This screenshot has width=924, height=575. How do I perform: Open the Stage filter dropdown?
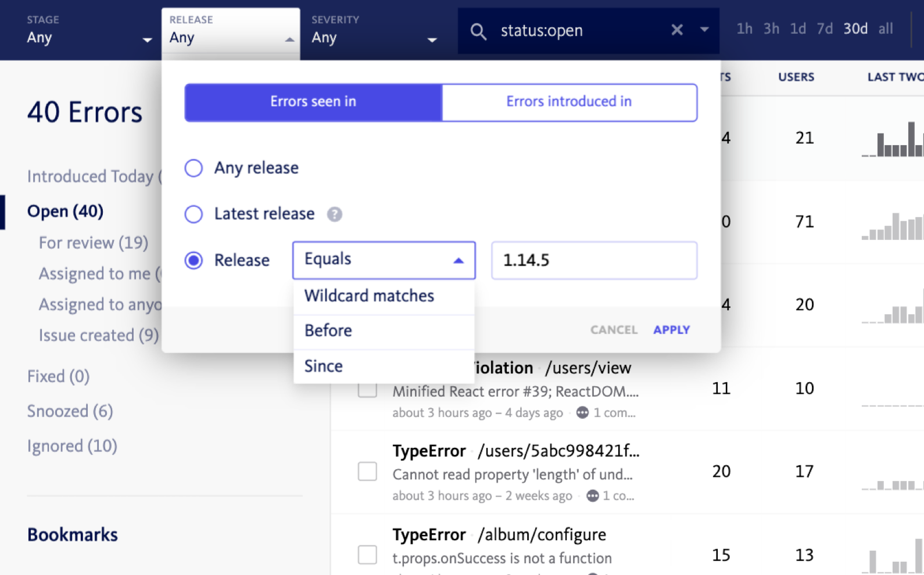(89, 31)
